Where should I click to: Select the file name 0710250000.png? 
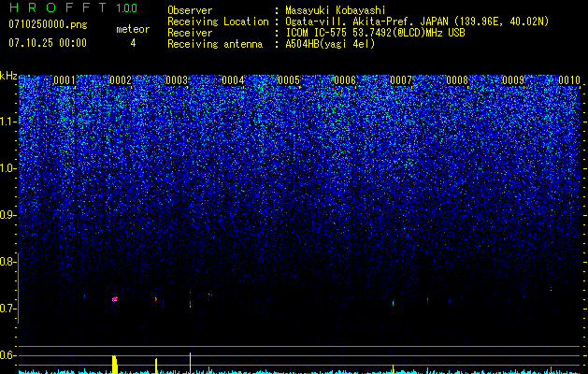(48, 24)
